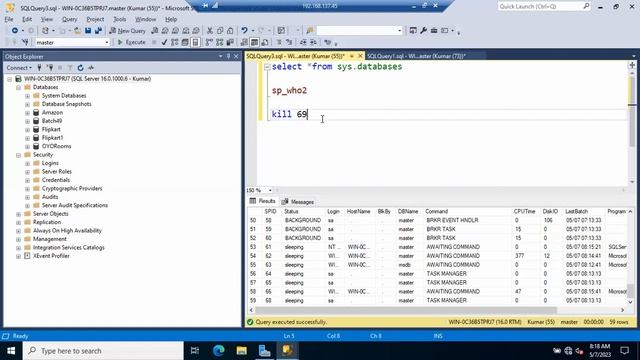Open the File menu
Viewport: 640px width, 360px height.
[9, 19]
